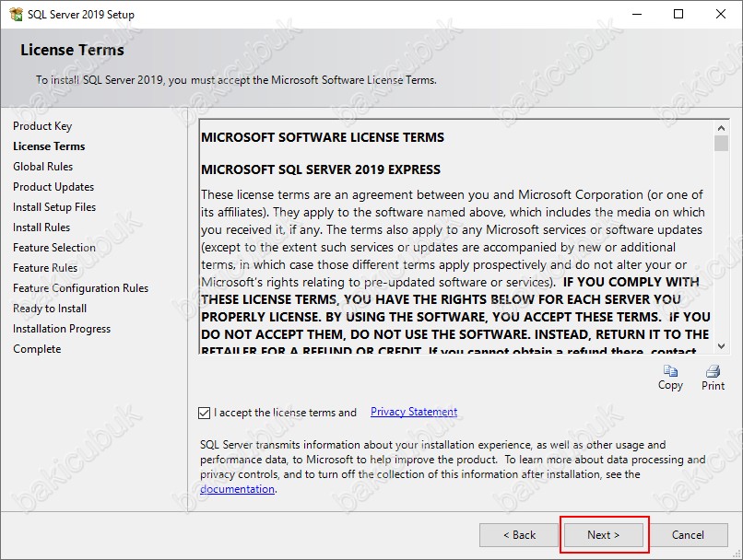
Task: Click the license text scrollbar thumb
Action: [721, 144]
